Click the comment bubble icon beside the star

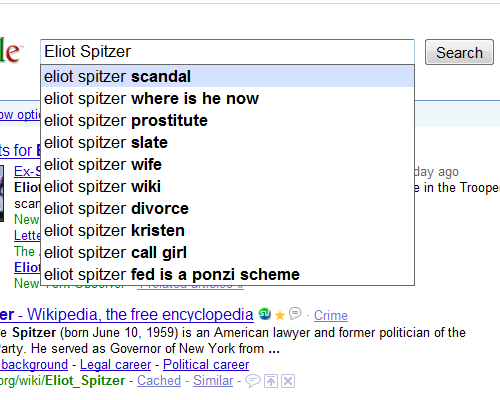point(295,313)
